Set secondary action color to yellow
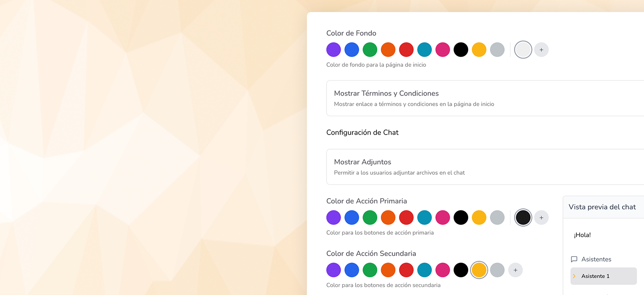The height and width of the screenshot is (295, 644). [479, 270]
